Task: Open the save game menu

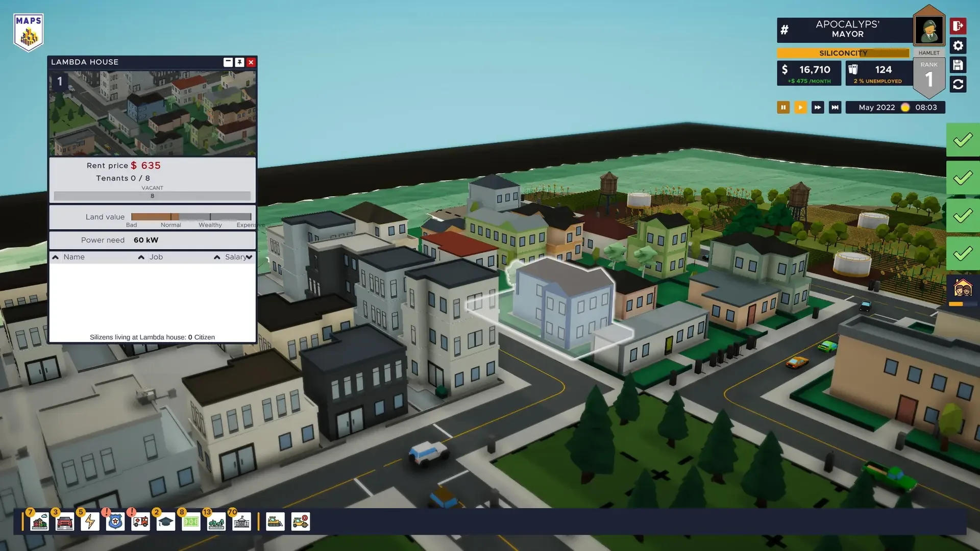Action: [958, 65]
